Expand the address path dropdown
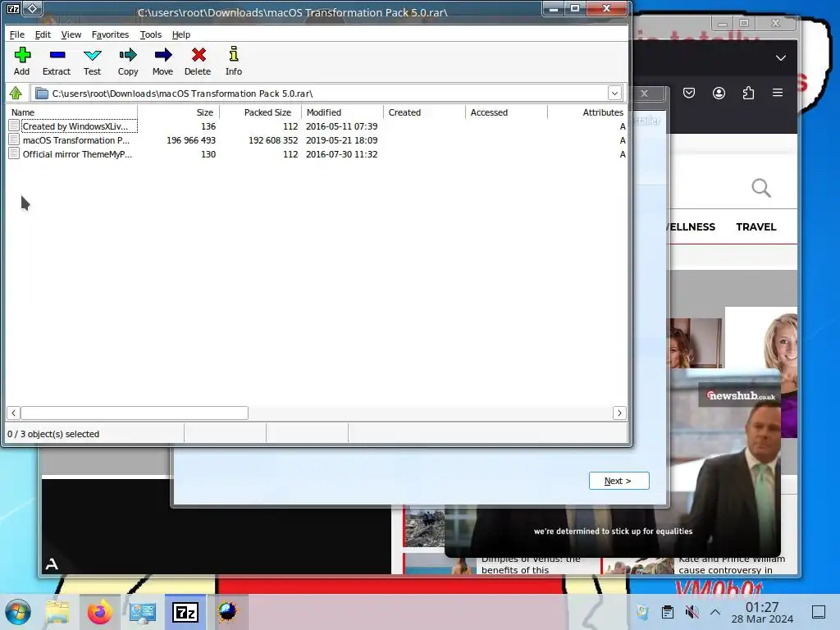 pos(614,94)
